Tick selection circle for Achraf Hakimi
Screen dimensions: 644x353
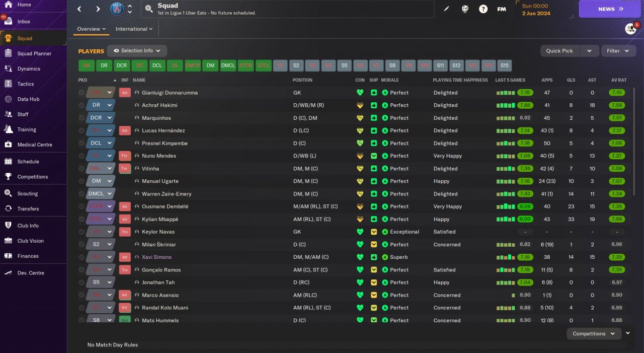[82, 105]
